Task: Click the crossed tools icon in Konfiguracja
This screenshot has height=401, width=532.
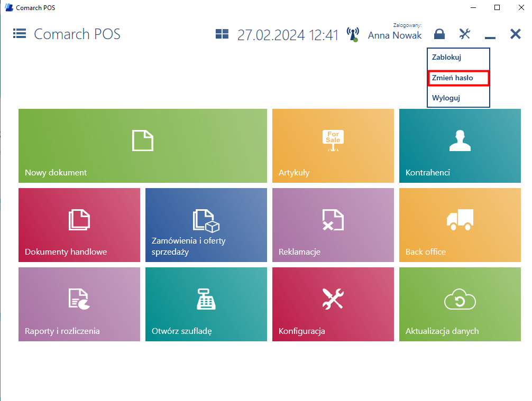Action: pyautogui.click(x=333, y=299)
